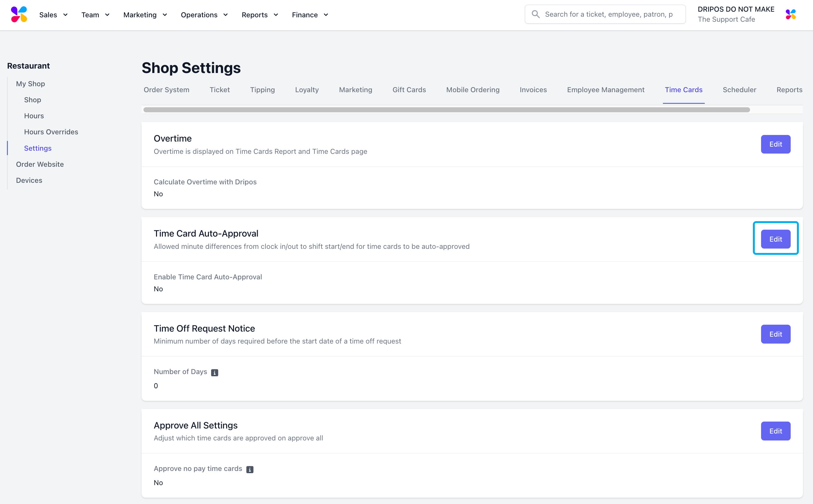Click the Dripos logo in top-left
813x504 pixels.
19,14
